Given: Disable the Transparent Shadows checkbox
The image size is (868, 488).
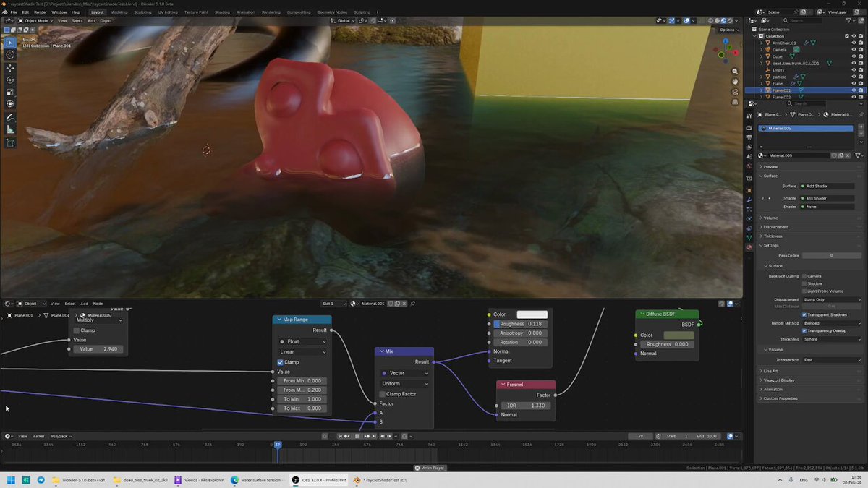Looking at the screenshot, I should point(804,314).
